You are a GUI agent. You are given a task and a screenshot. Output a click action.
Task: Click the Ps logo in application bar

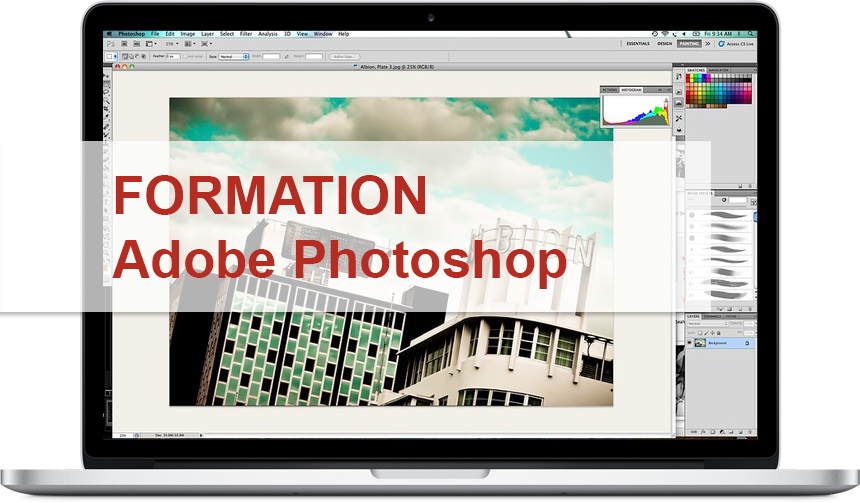click(x=110, y=44)
